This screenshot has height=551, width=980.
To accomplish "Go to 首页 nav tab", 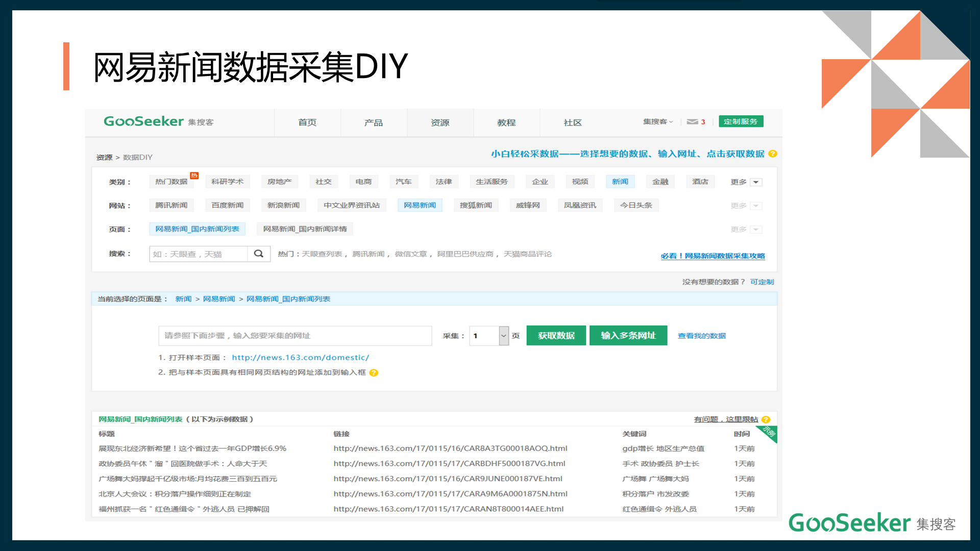I will [x=307, y=122].
